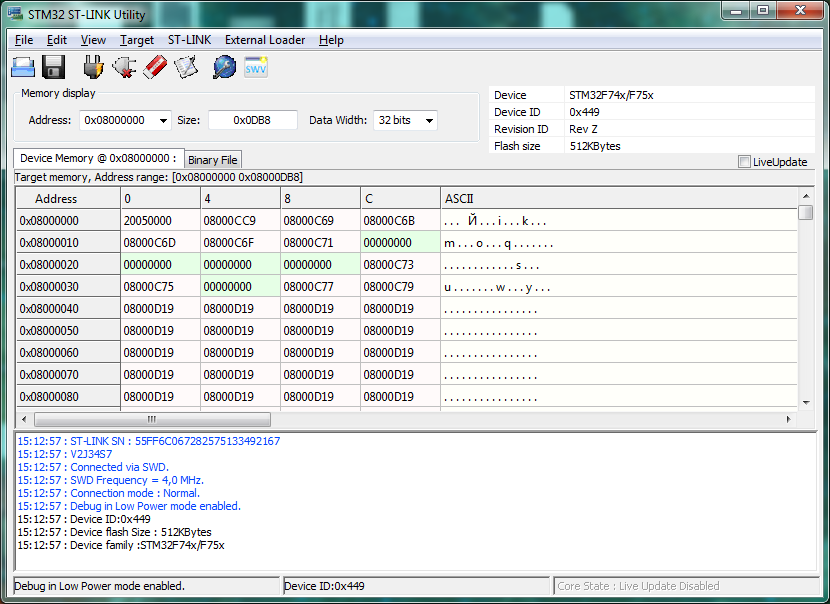
Task: Click the ST-LINK Utility title bar icon
Action: pyautogui.click(x=15, y=14)
